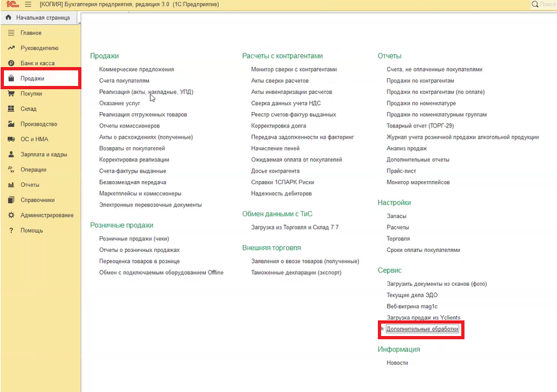Open Продажи по номенклатуре report
Viewport: 557px width, 392px height.
coord(421,104)
